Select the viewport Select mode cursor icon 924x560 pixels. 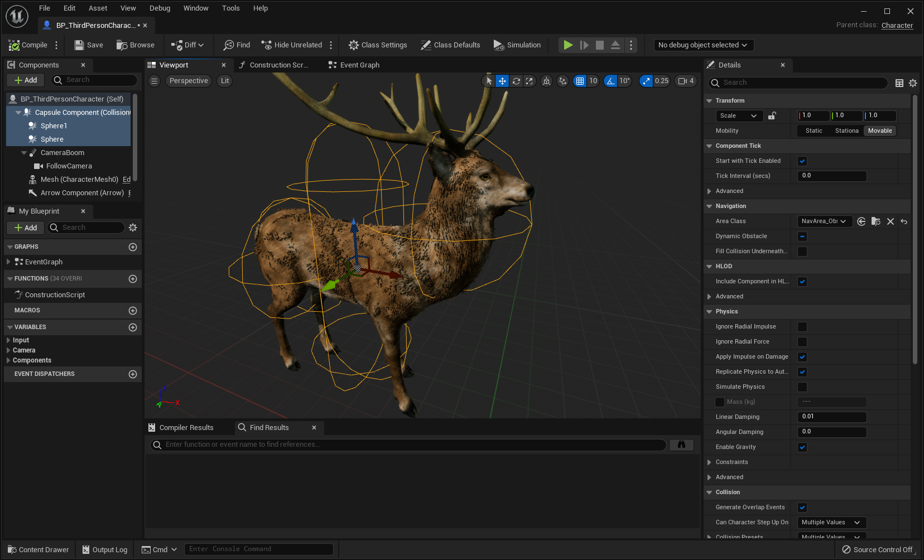tap(489, 81)
